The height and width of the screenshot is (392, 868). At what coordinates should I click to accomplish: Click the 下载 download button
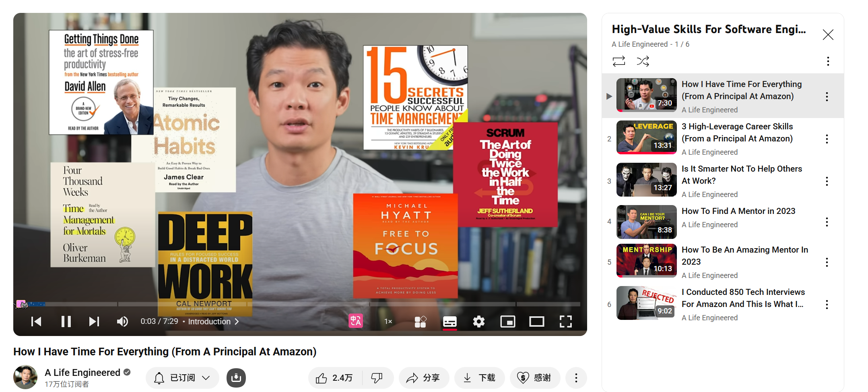coord(479,378)
